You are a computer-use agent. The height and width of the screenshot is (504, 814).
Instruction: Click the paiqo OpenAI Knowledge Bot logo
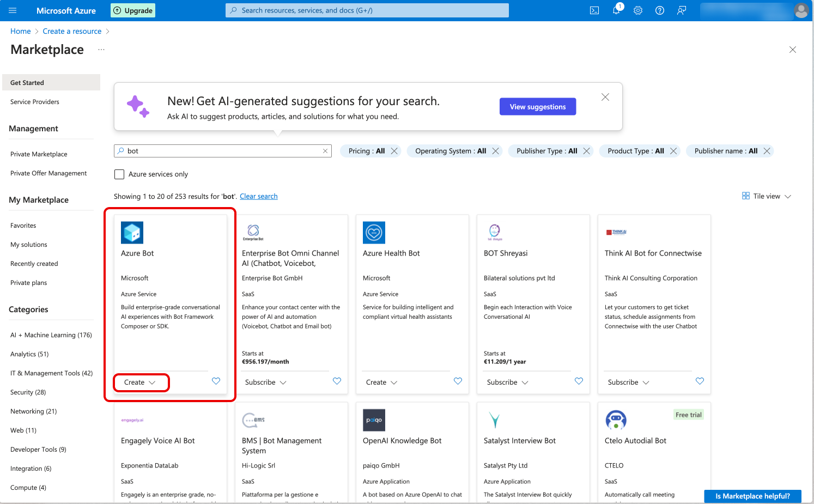[374, 420]
